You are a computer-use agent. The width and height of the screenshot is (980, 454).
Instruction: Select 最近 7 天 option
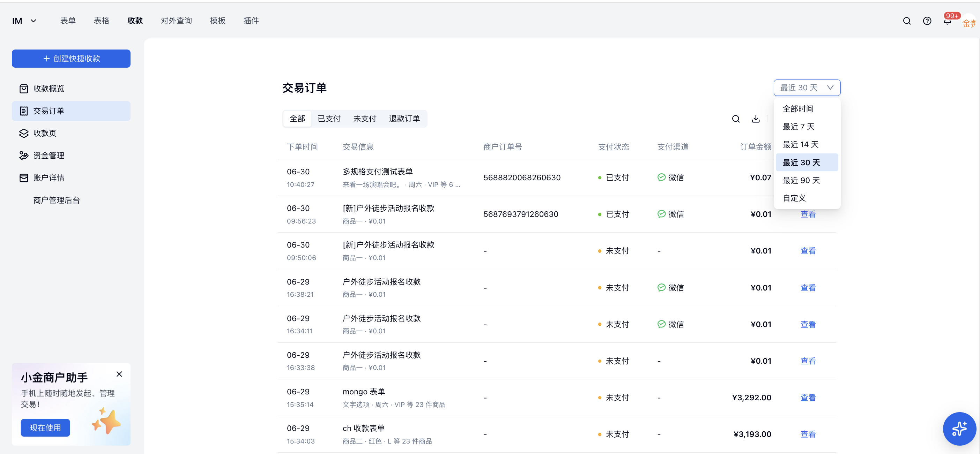click(x=807, y=127)
